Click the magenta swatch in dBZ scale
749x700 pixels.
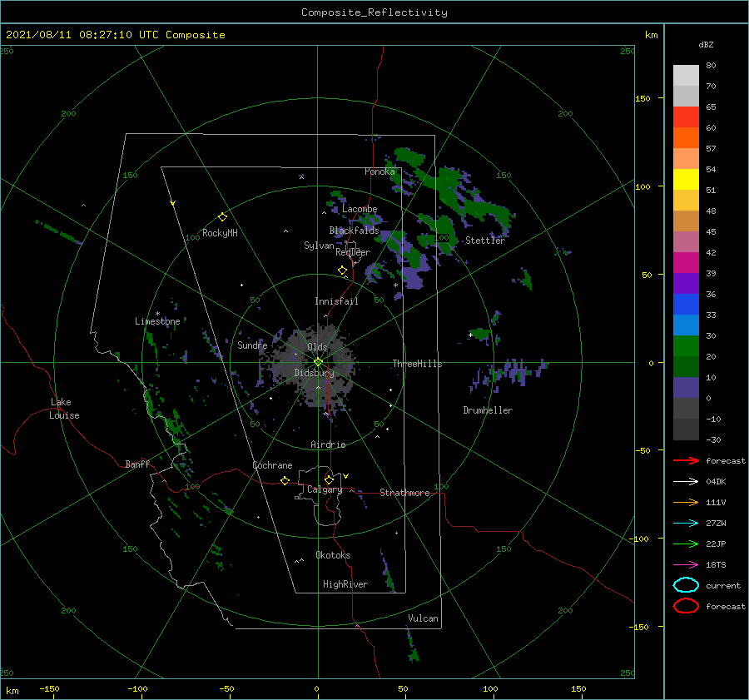pyautogui.click(x=686, y=262)
